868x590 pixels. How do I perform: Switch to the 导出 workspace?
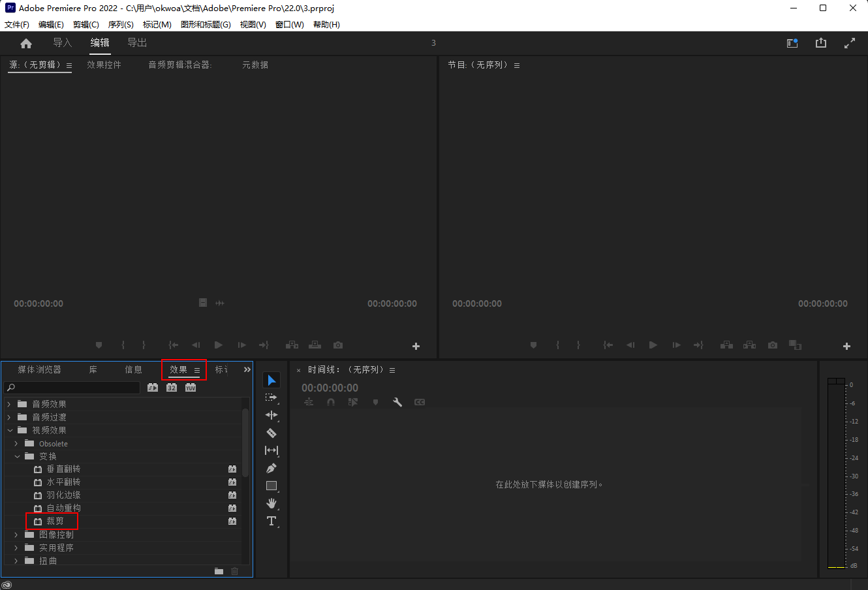137,43
